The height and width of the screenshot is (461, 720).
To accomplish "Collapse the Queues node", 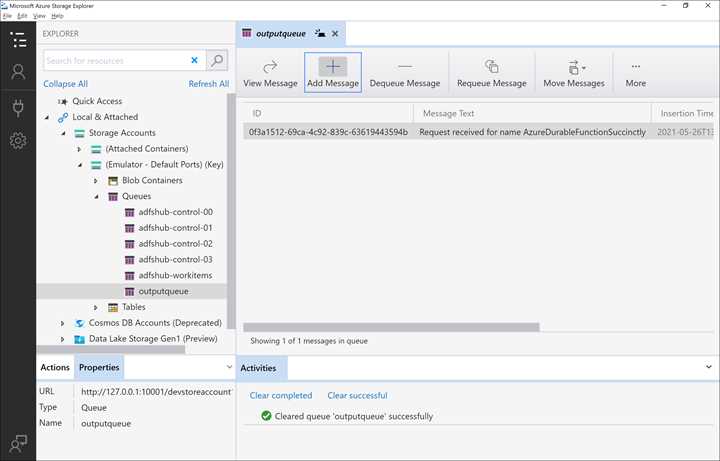I will click(96, 197).
